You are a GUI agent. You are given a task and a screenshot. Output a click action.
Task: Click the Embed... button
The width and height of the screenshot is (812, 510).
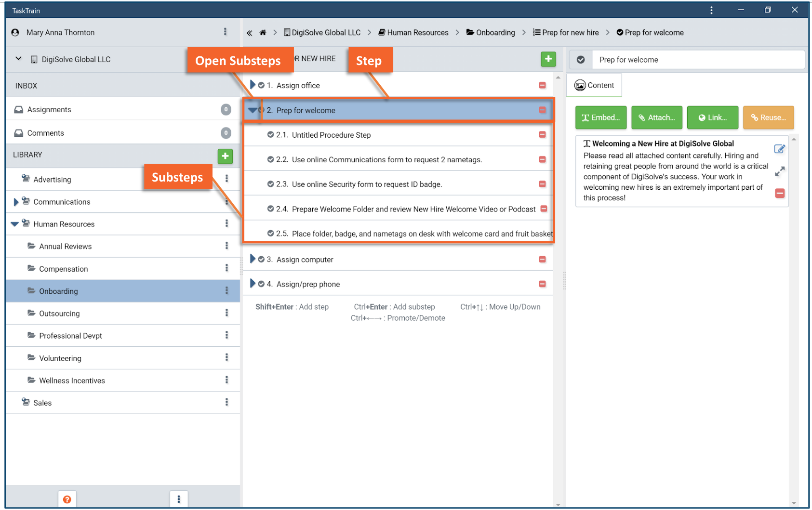tap(601, 118)
